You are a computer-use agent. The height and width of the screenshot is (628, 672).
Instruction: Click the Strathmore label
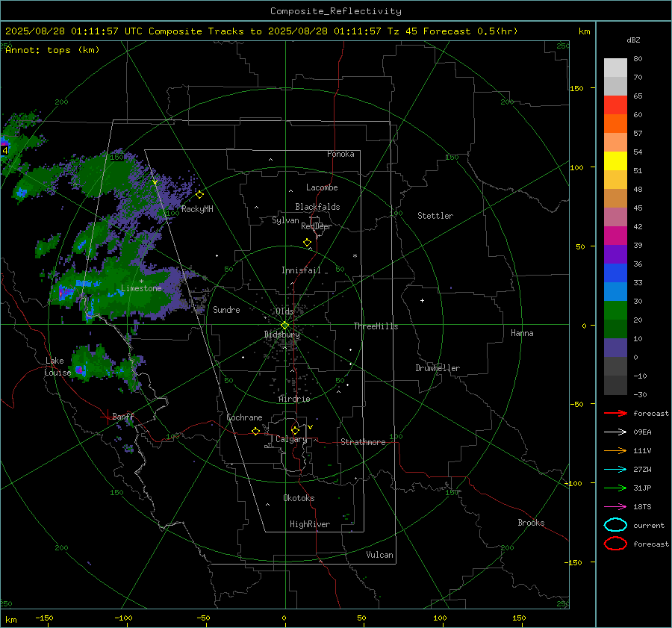click(363, 442)
